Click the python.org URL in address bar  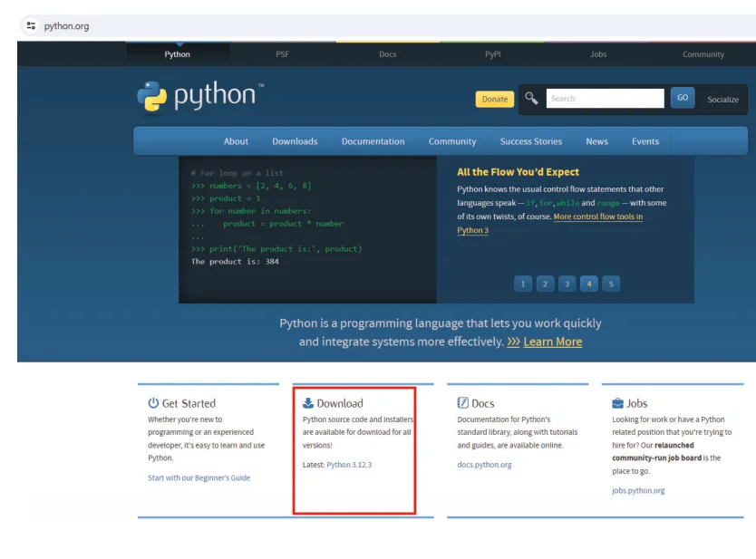tap(66, 26)
